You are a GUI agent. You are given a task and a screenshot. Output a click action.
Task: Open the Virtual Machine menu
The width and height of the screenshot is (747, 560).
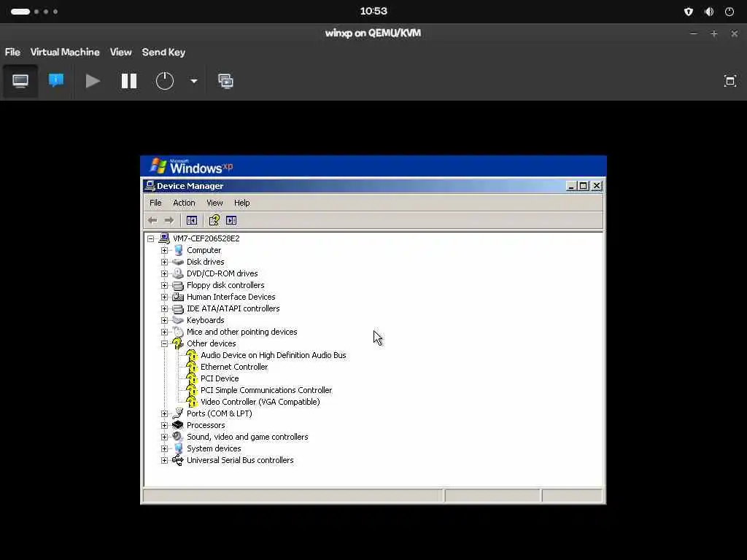pyautogui.click(x=65, y=52)
